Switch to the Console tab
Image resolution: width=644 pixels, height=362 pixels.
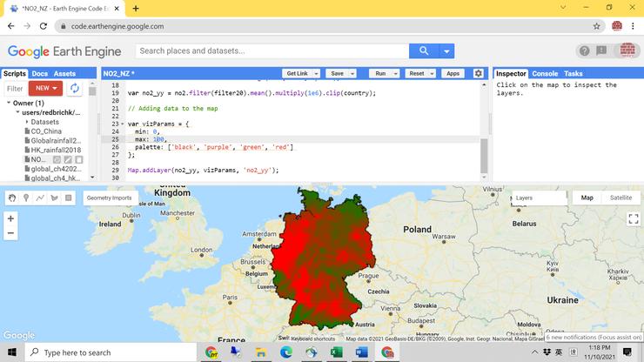(x=545, y=74)
